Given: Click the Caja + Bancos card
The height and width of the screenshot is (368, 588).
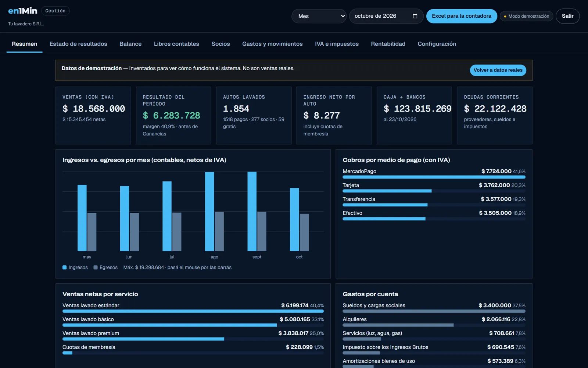Looking at the screenshot, I should (415, 116).
